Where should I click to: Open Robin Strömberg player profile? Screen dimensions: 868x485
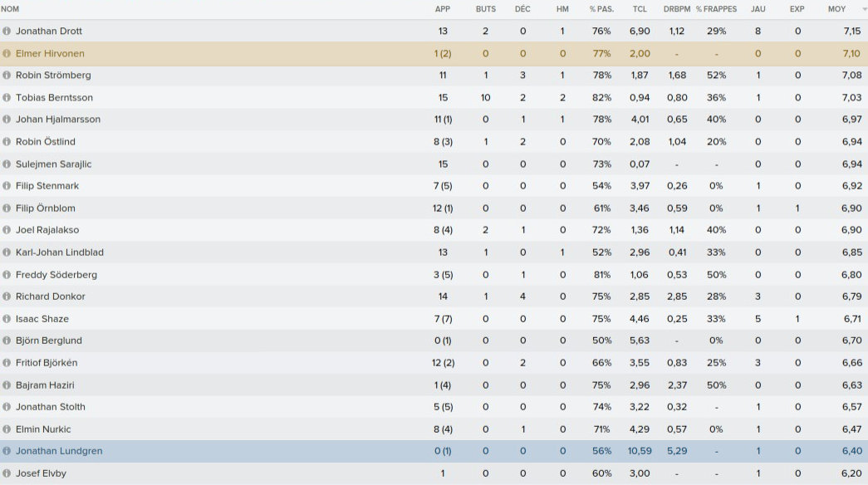[x=53, y=76]
